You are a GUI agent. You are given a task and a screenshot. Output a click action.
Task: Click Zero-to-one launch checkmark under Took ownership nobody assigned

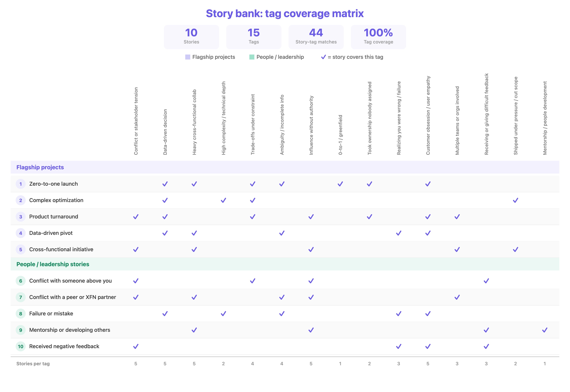[x=369, y=184]
